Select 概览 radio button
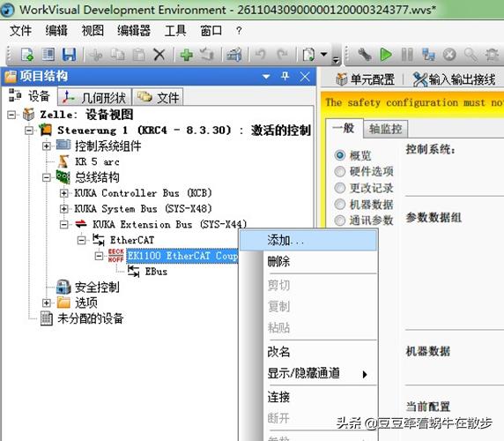This screenshot has height=441, width=504. (x=339, y=155)
